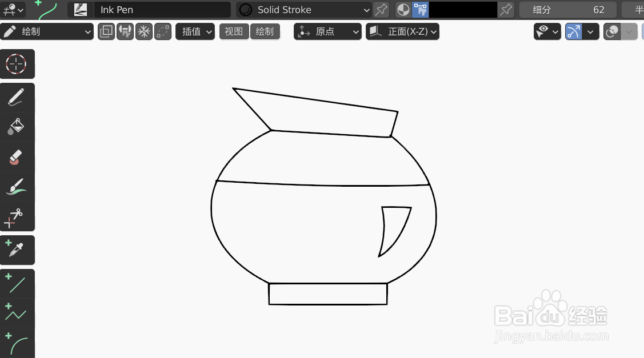The height and width of the screenshot is (358, 644).
Task: Select the Polyline primitive tool
Action: pos(17,313)
